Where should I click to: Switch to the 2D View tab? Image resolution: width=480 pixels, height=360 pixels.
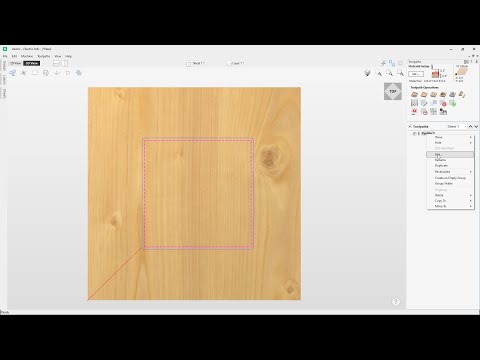coord(15,63)
